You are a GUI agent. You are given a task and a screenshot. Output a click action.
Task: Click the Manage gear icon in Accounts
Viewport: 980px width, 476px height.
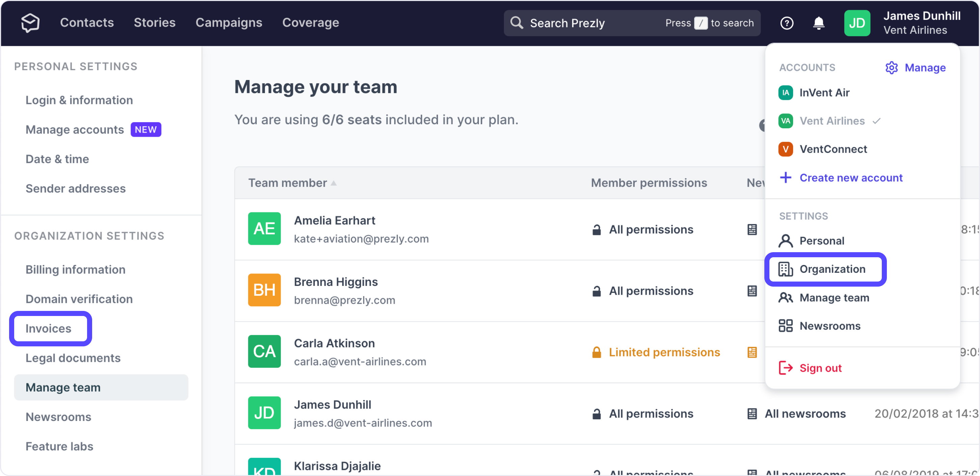coord(891,68)
